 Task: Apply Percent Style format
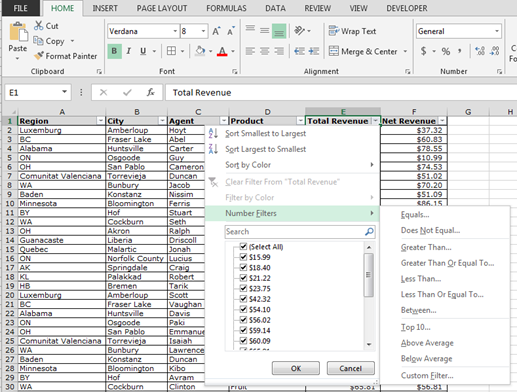[446, 51]
